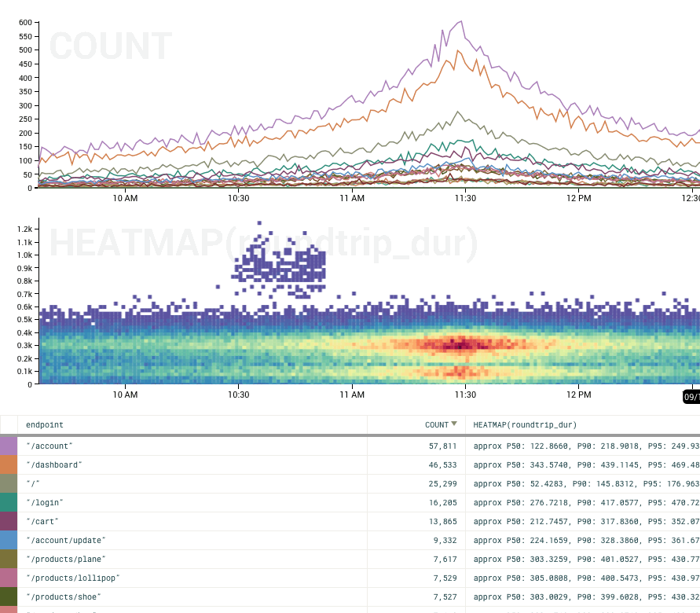The image size is (700, 613).
Task: Click the 11:30 axis label on COUNT chart
Action: [467, 199]
